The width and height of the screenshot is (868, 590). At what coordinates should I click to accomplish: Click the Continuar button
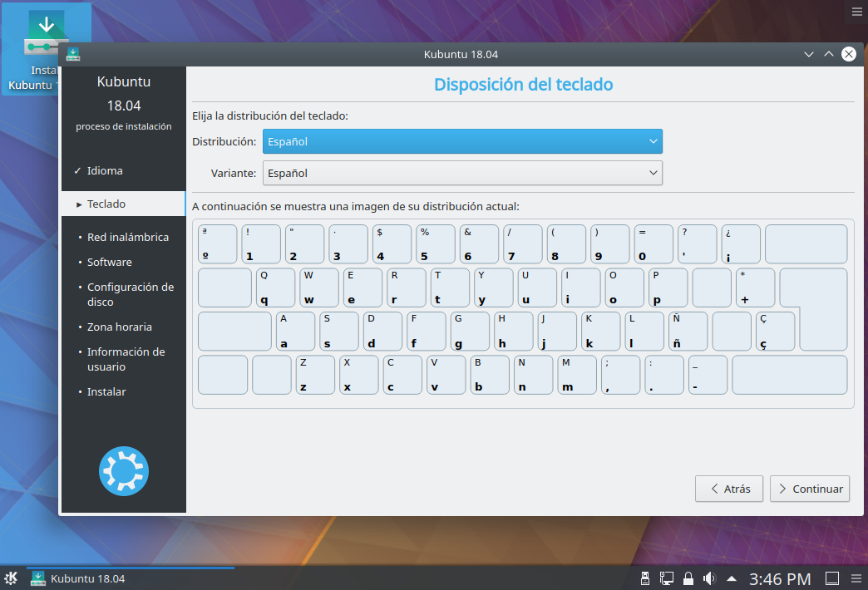click(x=809, y=489)
